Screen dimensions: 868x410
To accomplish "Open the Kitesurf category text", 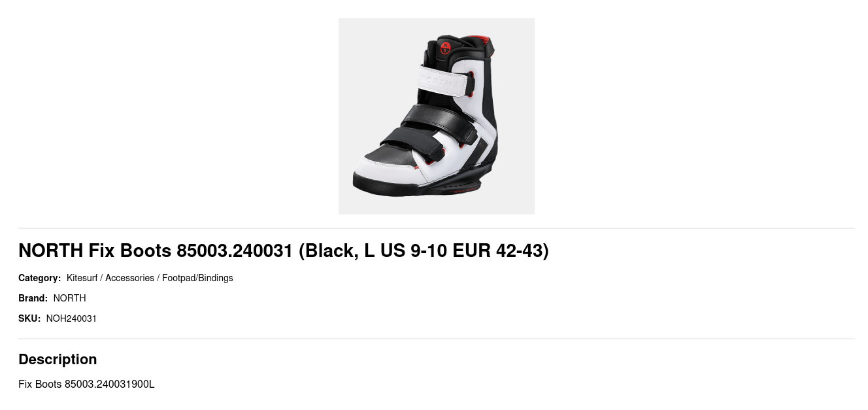I will coord(82,278).
